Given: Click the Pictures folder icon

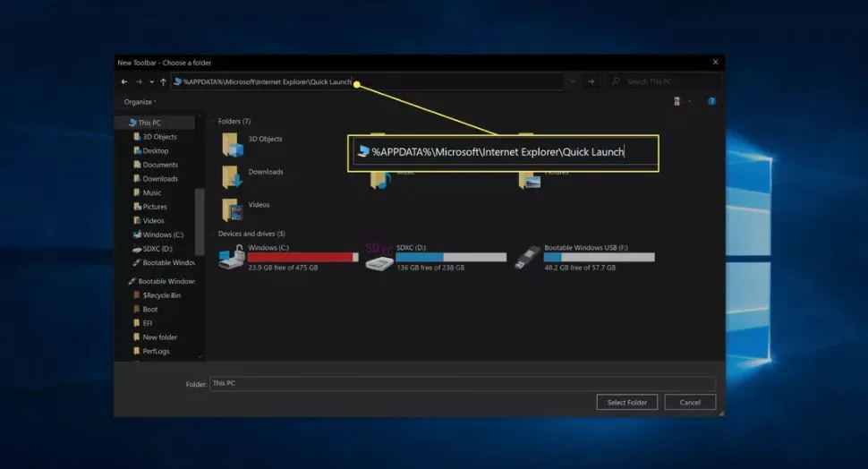Looking at the screenshot, I should coord(529,181).
